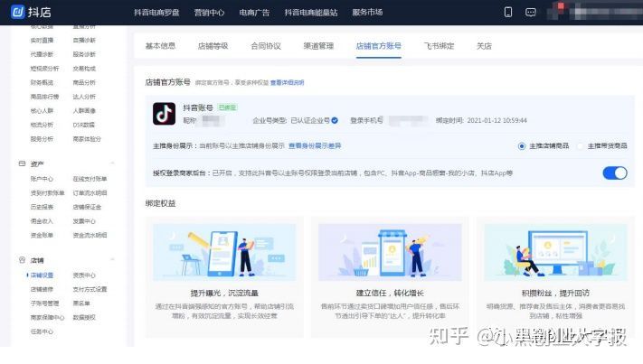643x364 pixels.
Task: Open 短视频分析 in the sidebar
Action: click(44, 69)
